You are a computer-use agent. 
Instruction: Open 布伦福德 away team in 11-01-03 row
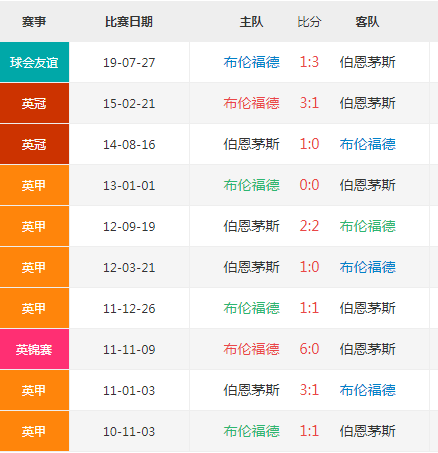coord(367,390)
